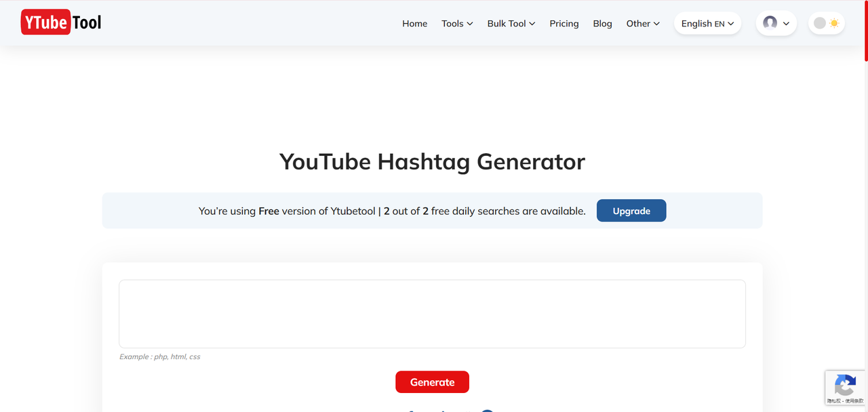Open the English EN language selector
868x412 pixels.
click(x=707, y=23)
